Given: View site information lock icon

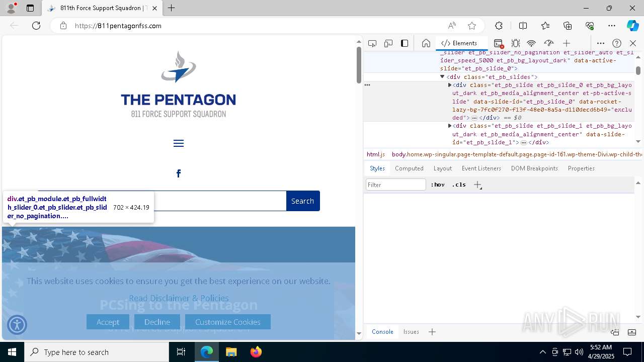Looking at the screenshot, I should click(63, 26).
